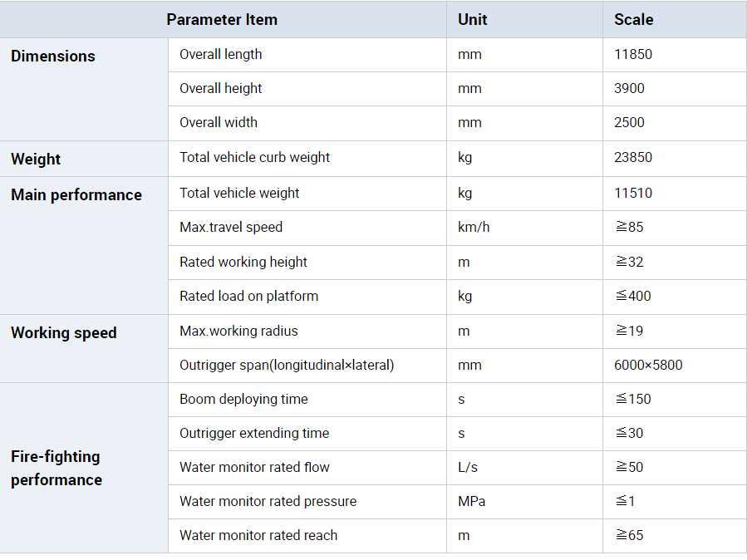Click the Water monitor rated pressure unit MPa
This screenshot has width=747, height=560.
coord(471,502)
